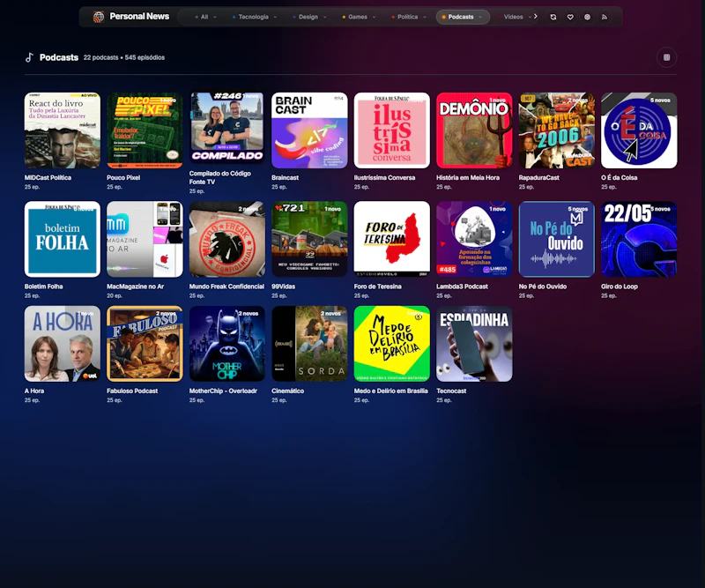Image resolution: width=705 pixels, height=588 pixels.
Task: Switch to the Design tab
Action: tap(308, 17)
